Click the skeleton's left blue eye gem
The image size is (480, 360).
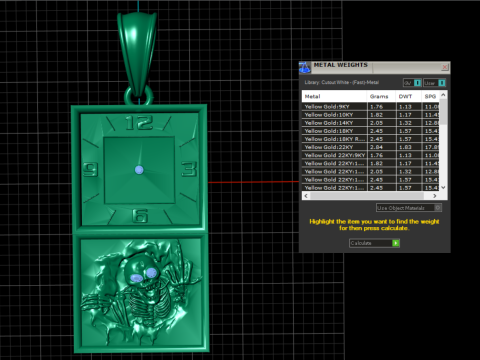coord(136,278)
